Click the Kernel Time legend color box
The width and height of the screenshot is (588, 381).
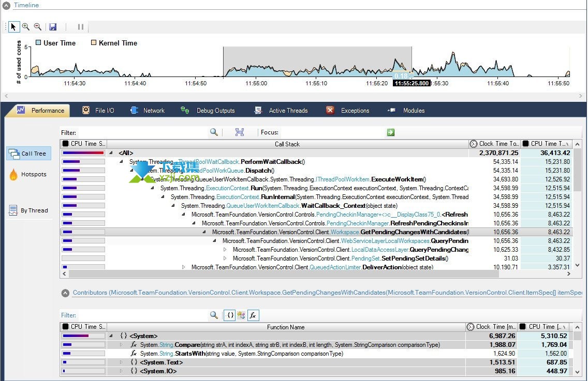click(94, 42)
